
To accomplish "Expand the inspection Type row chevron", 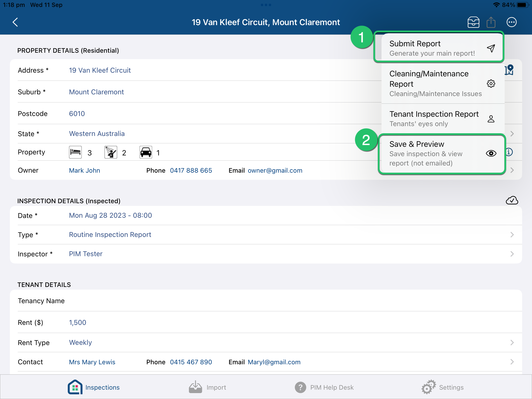I will pyautogui.click(x=512, y=234).
